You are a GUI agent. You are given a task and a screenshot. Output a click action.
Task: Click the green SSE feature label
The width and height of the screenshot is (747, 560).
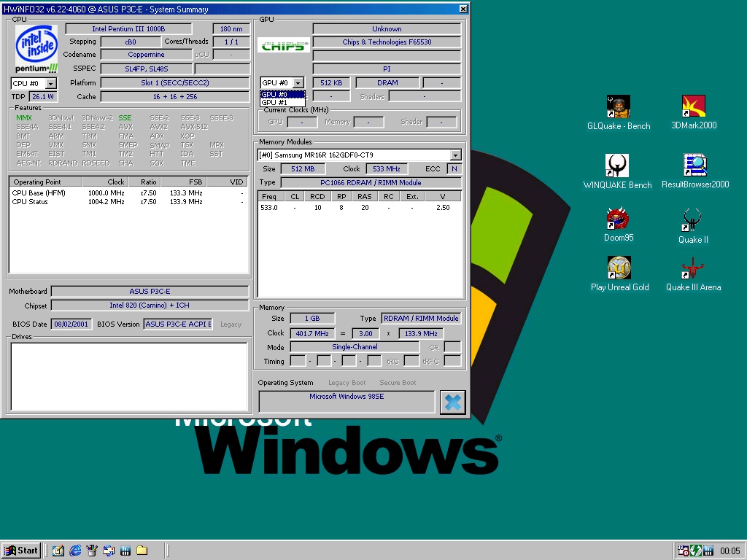125,118
